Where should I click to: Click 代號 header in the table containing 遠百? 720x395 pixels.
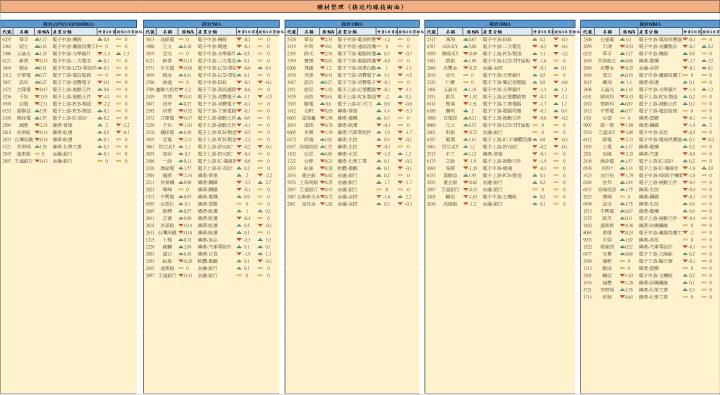[150, 32]
